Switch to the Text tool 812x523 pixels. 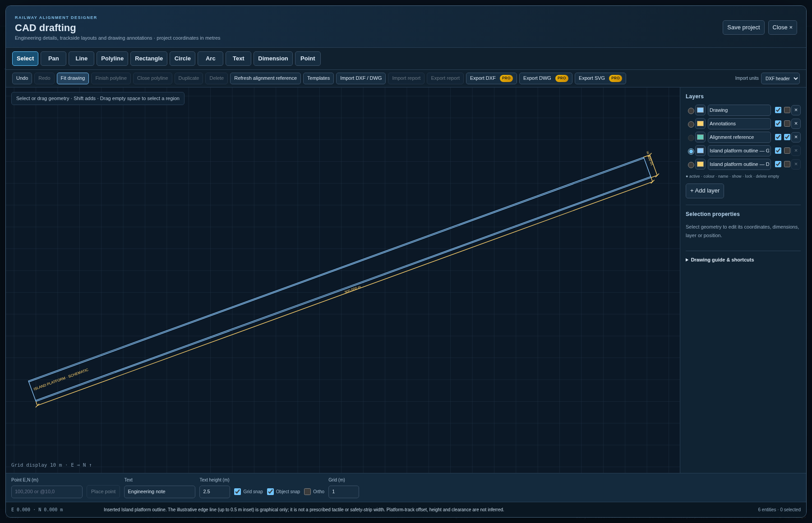[238, 59]
